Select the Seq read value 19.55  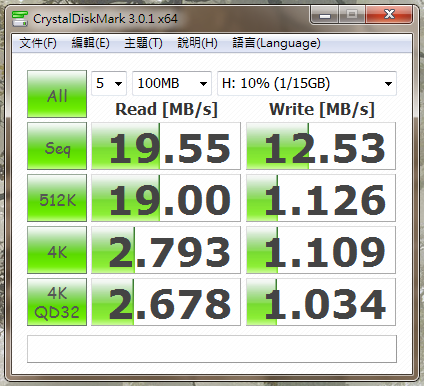(x=166, y=146)
